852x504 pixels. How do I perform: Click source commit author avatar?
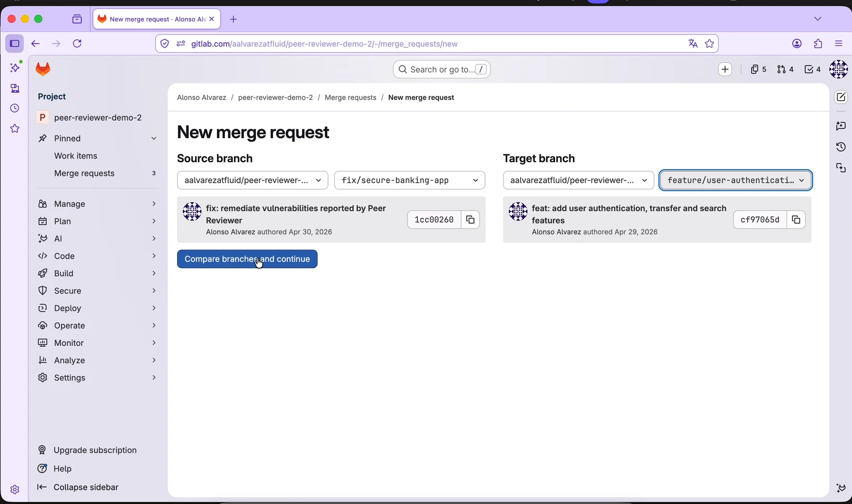click(192, 212)
